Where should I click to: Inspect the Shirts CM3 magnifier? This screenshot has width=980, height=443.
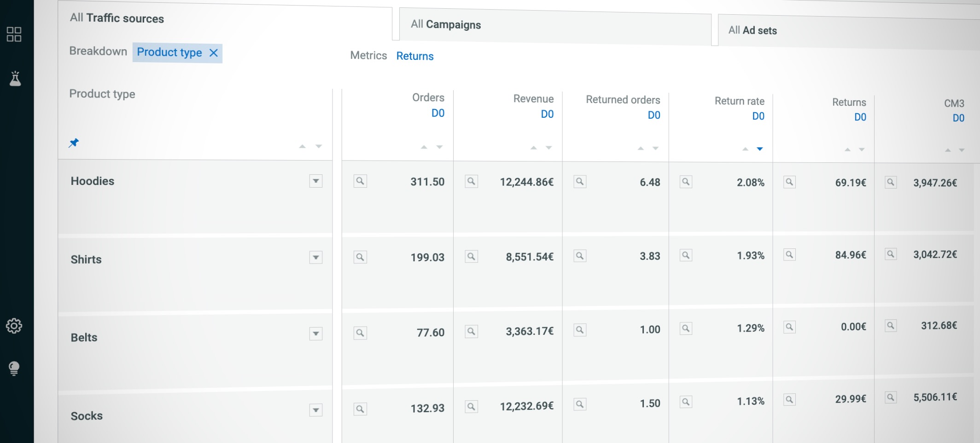click(x=891, y=254)
